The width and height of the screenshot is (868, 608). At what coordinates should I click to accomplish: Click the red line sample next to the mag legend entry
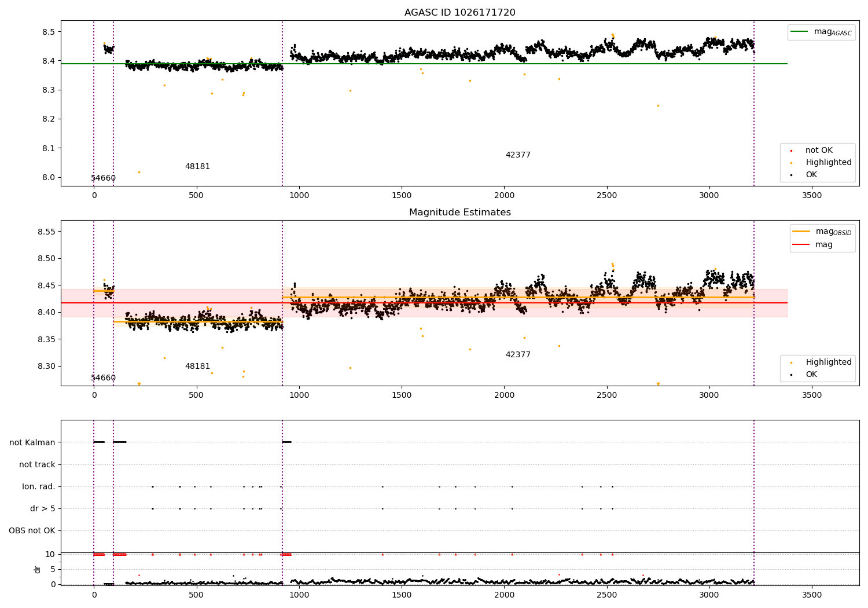tap(801, 245)
